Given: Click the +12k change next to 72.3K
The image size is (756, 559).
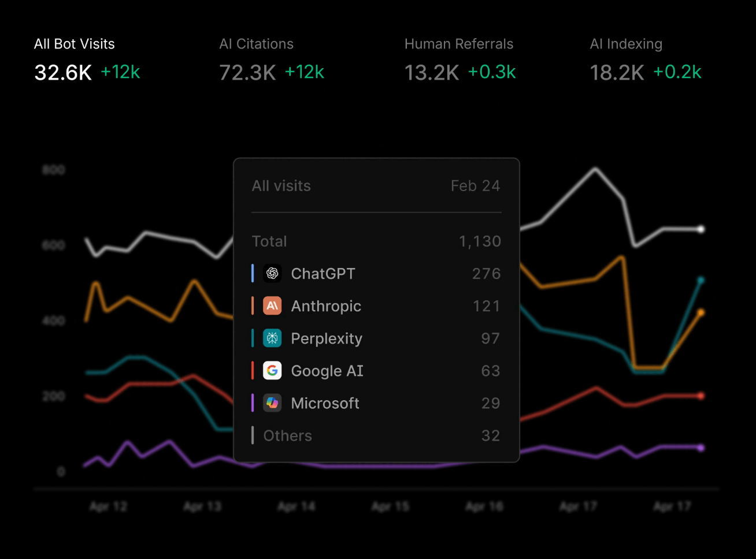Looking at the screenshot, I should pyautogui.click(x=305, y=72).
